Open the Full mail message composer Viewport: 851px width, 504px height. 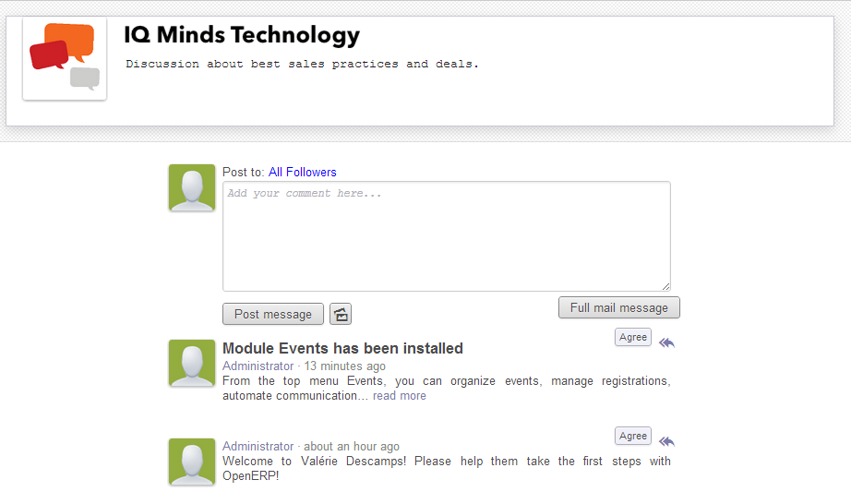pos(619,307)
